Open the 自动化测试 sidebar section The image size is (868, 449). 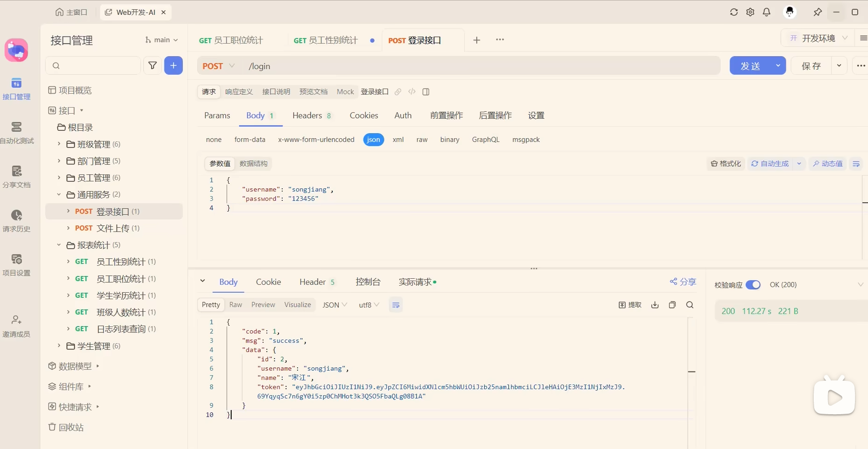pos(17,133)
